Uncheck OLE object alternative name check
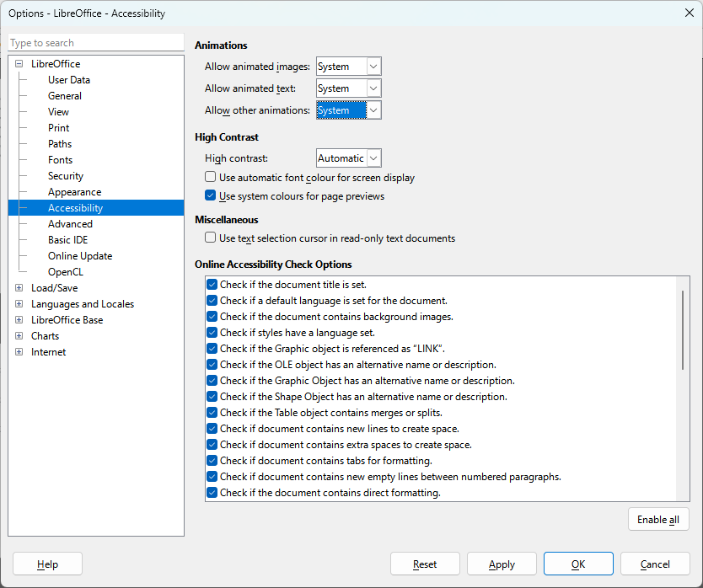Viewport: 703px width, 588px height. 212,365
